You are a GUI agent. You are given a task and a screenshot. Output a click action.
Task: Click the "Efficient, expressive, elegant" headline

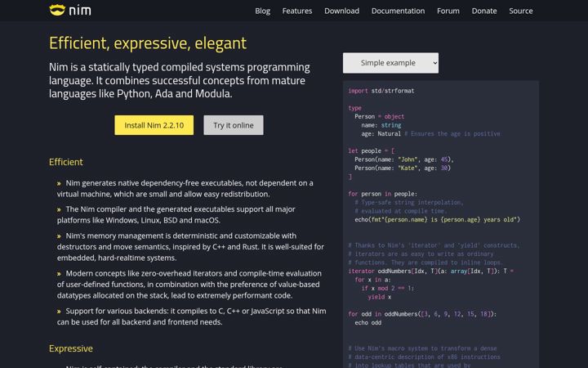pyautogui.click(x=148, y=43)
